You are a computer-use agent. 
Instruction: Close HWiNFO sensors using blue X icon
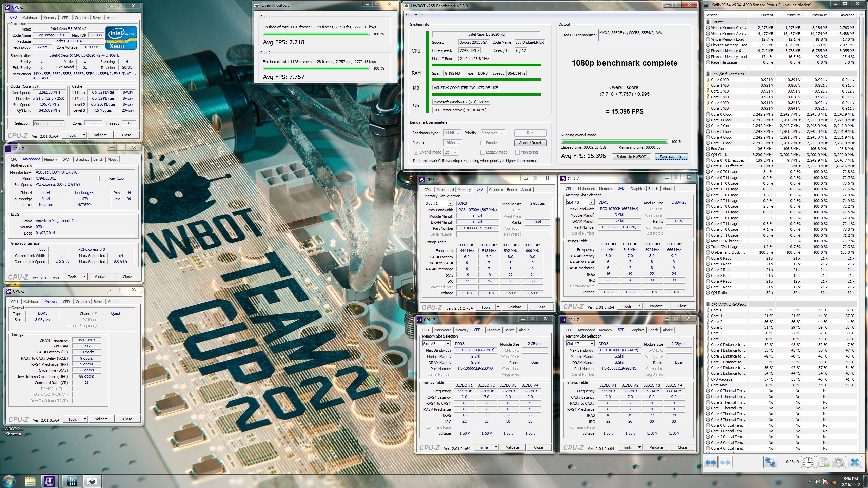[x=854, y=462]
